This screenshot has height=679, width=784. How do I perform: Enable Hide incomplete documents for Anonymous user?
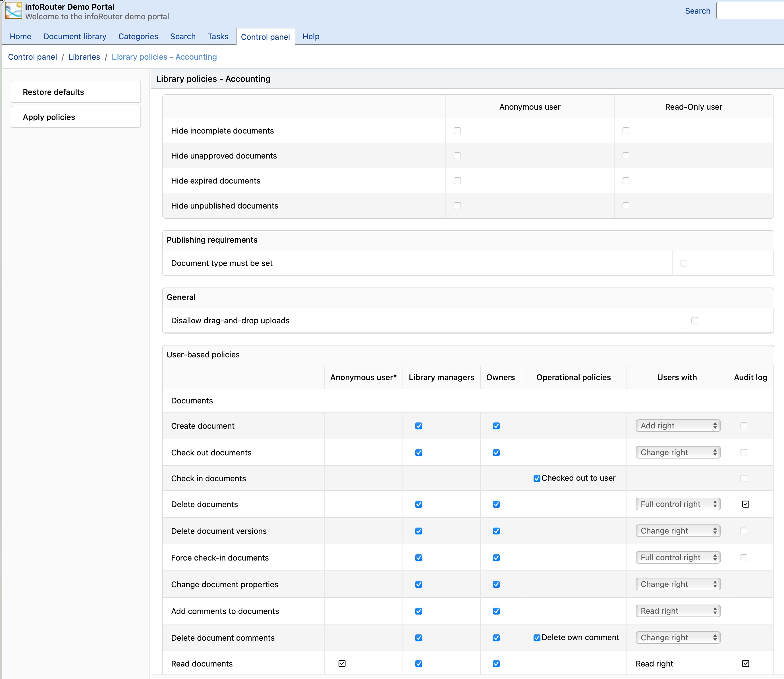(x=457, y=130)
